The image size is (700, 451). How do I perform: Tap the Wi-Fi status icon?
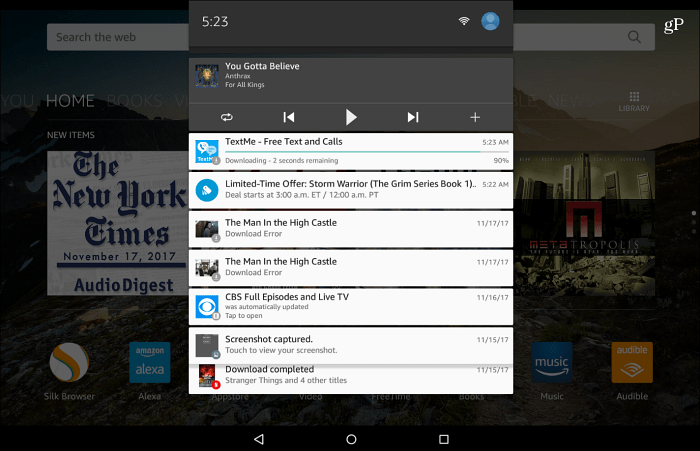coord(464,21)
